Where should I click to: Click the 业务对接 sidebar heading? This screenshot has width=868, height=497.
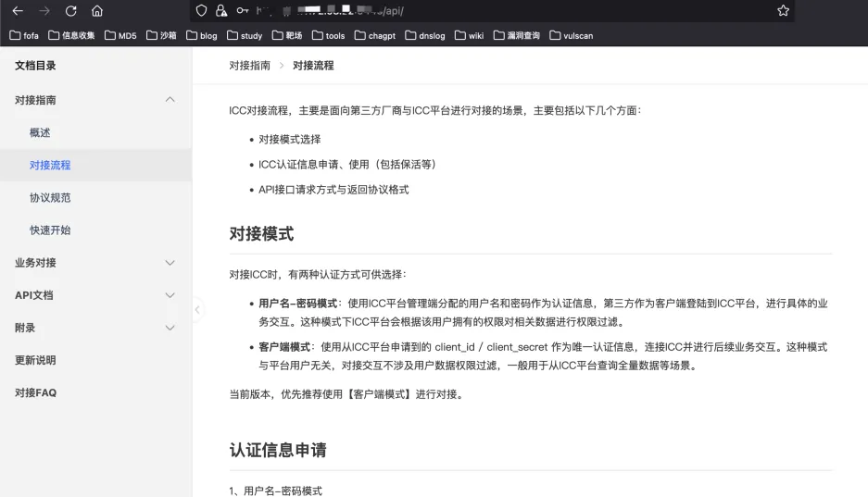(35, 263)
